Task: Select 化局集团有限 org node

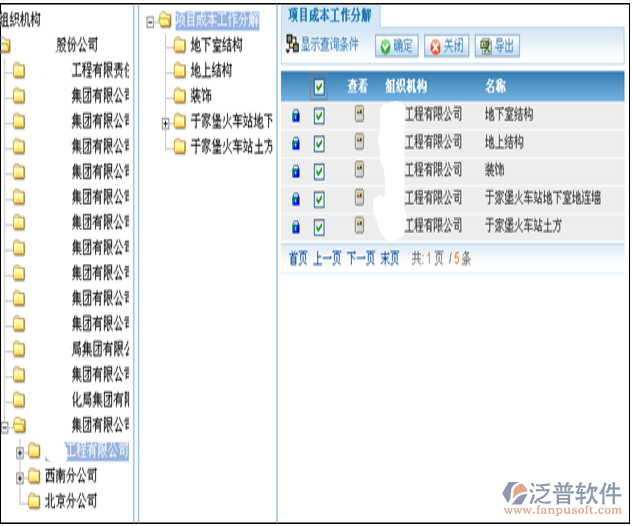Action: pos(101,400)
